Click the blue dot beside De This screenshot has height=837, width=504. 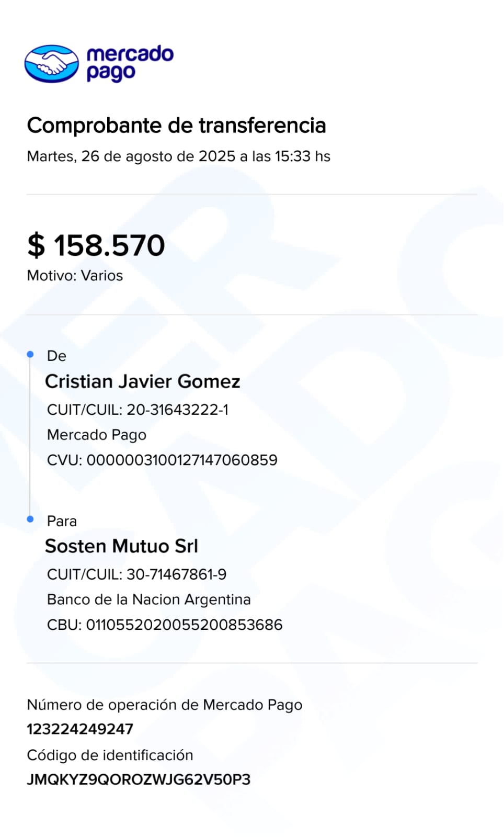30,355
